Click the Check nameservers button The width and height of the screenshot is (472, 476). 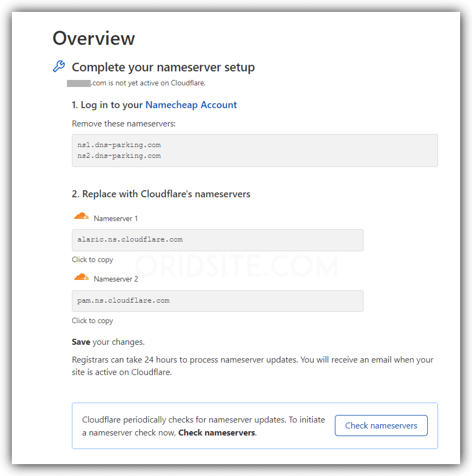click(x=381, y=425)
